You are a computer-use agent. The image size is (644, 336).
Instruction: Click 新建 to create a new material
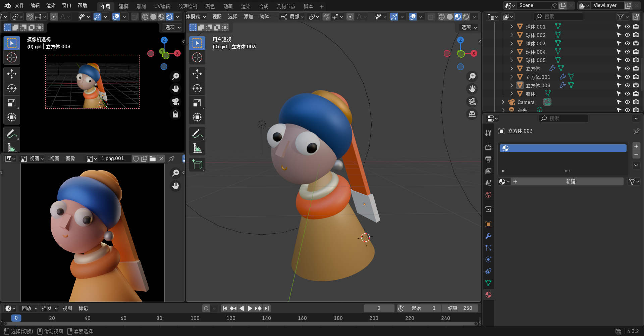(x=570, y=182)
